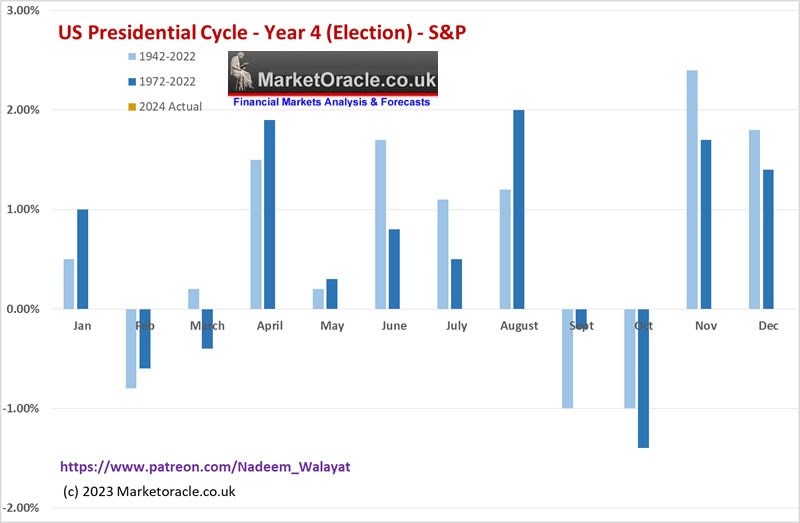Click the October 1972-2022 negative bar
This screenshot has width=800, height=523.
click(x=643, y=378)
